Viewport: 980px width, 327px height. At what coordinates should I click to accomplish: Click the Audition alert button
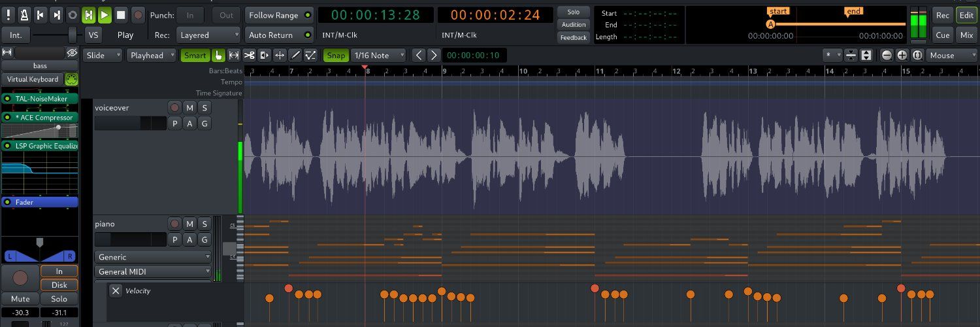tap(573, 25)
